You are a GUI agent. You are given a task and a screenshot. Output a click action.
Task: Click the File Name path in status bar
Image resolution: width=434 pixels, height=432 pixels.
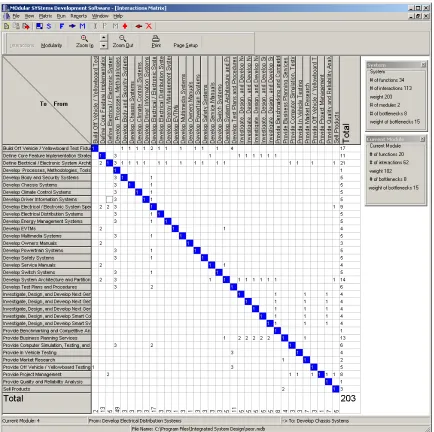point(198,429)
